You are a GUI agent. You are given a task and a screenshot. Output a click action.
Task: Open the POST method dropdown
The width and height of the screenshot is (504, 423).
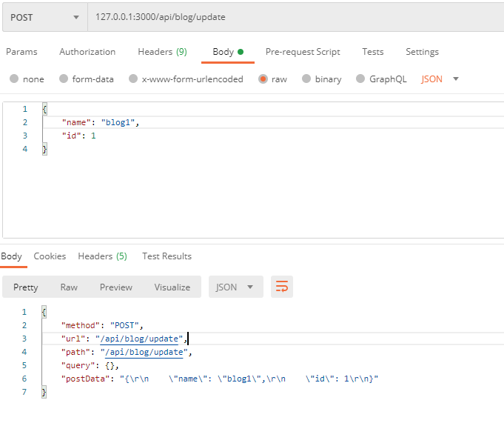[44, 17]
